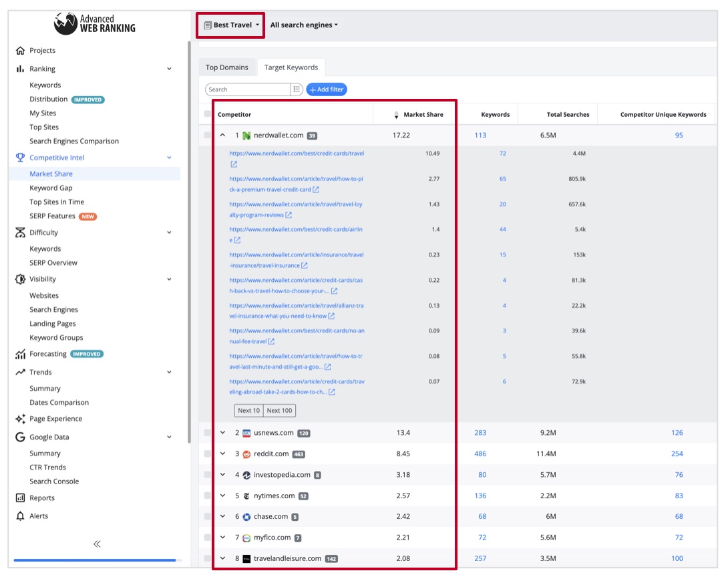Click the Advanced Web Ranking logo
Viewport: 728px width, 581px height.
[95, 23]
